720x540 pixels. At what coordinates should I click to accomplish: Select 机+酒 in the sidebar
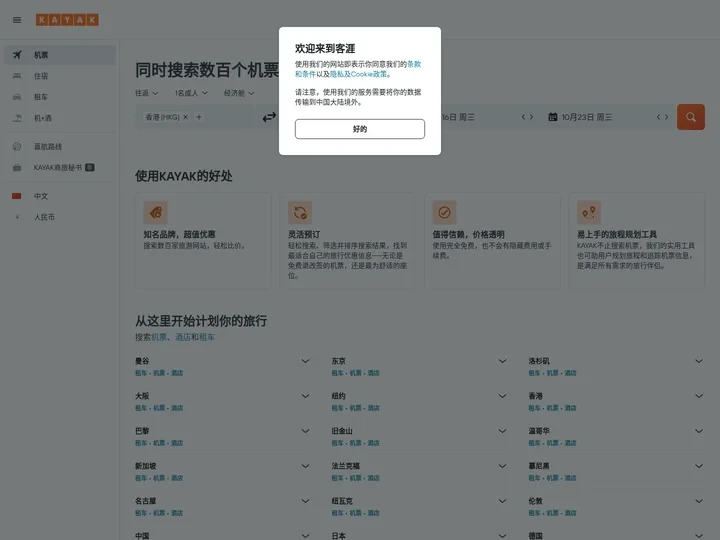pyautogui.click(x=60, y=118)
